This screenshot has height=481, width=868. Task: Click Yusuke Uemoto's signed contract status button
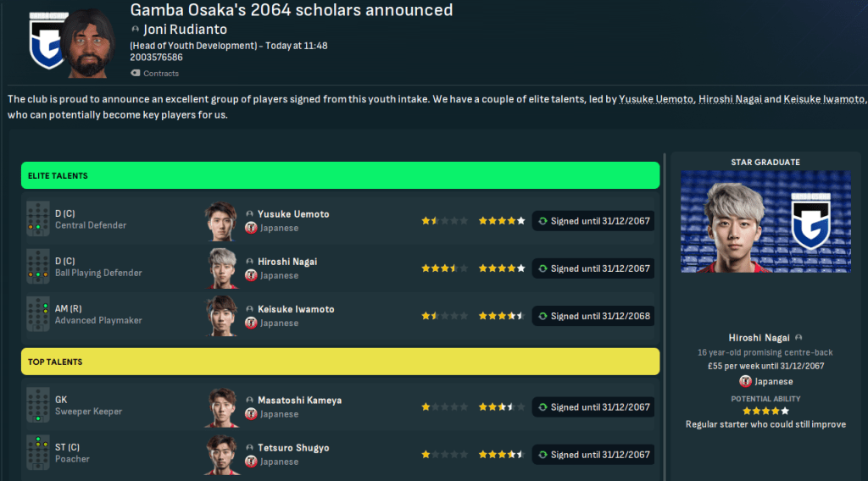coord(593,221)
